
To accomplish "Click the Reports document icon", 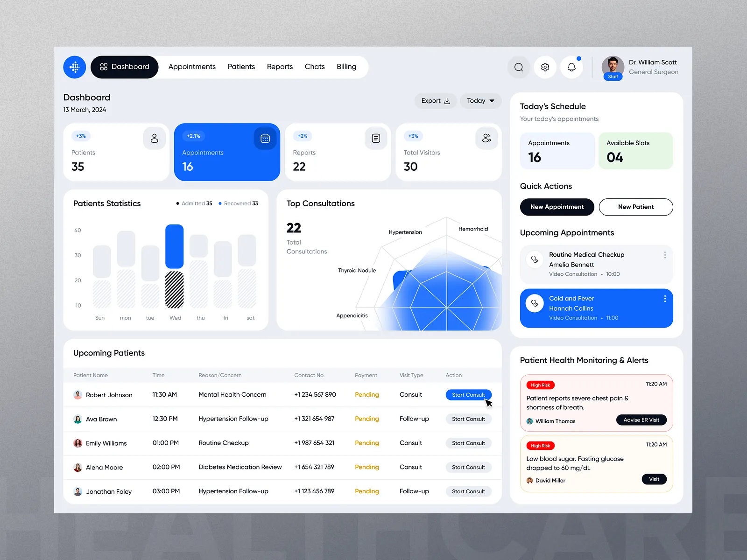I will coord(376,138).
